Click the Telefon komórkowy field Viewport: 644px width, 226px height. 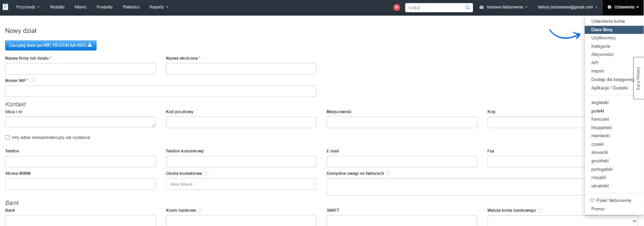tap(241, 162)
